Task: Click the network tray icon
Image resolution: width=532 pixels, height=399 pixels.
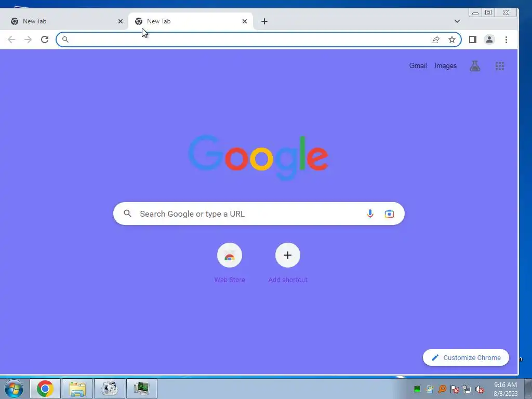Action: pyautogui.click(x=467, y=389)
